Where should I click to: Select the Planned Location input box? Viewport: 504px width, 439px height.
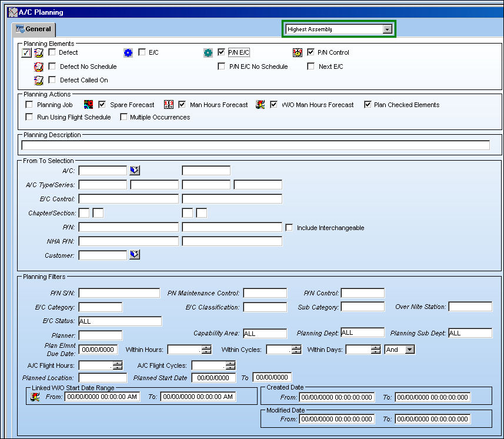(x=103, y=378)
